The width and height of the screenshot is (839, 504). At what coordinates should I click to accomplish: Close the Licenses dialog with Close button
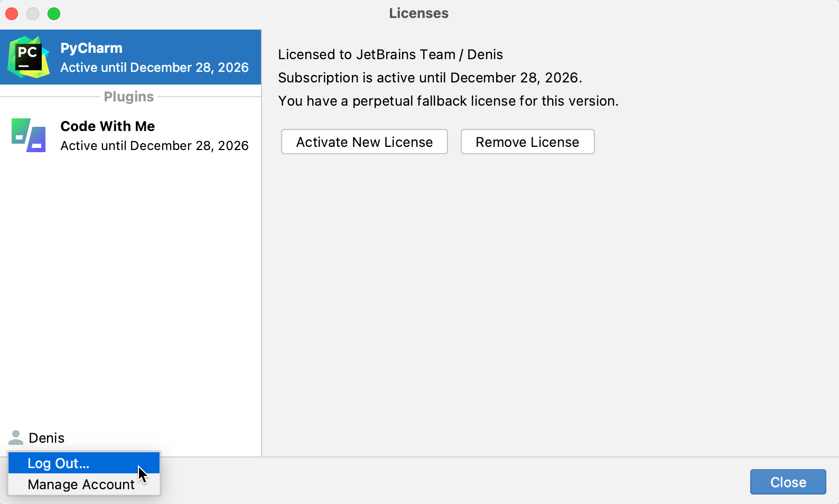(788, 482)
